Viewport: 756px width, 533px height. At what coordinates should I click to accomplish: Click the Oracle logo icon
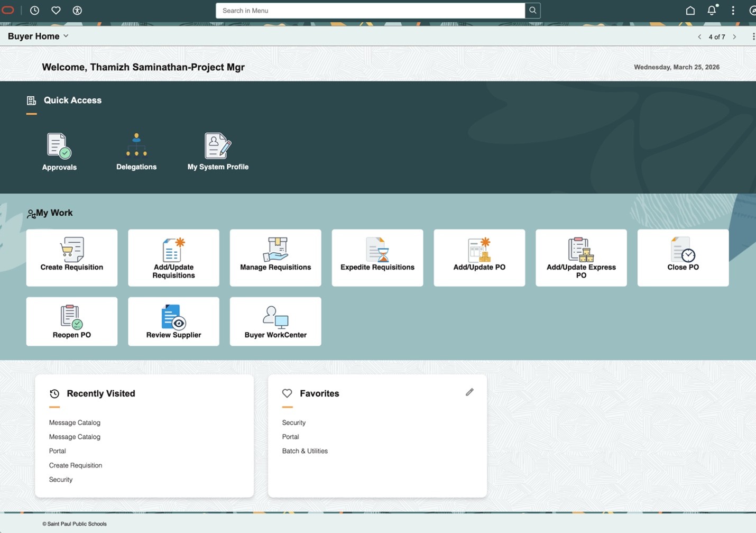tap(8, 10)
